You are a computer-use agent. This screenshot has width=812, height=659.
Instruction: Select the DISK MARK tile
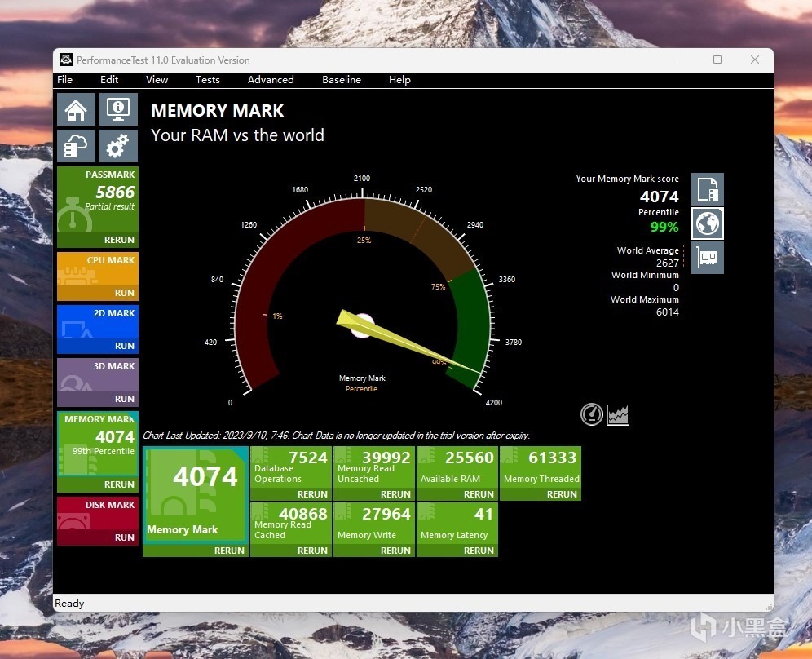tap(98, 514)
